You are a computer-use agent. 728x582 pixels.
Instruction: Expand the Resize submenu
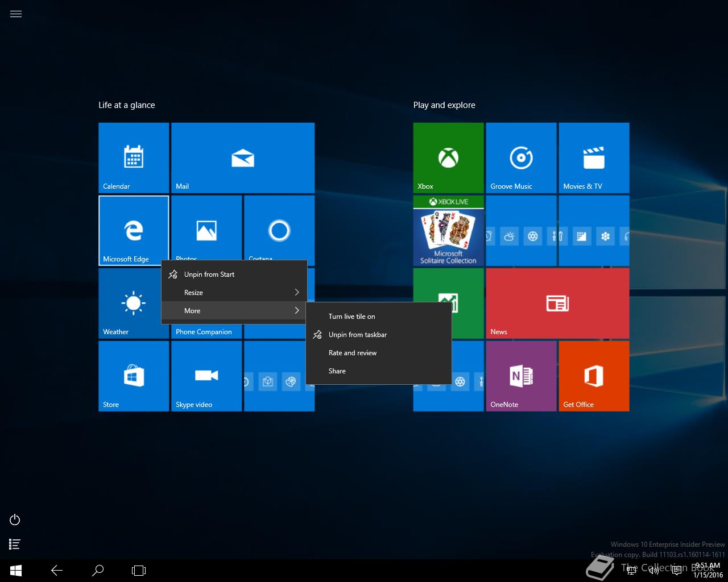(x=234, y=293)
